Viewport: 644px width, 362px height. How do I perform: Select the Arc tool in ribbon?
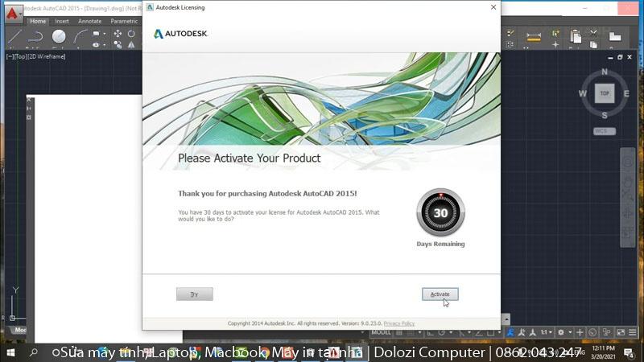80,37
